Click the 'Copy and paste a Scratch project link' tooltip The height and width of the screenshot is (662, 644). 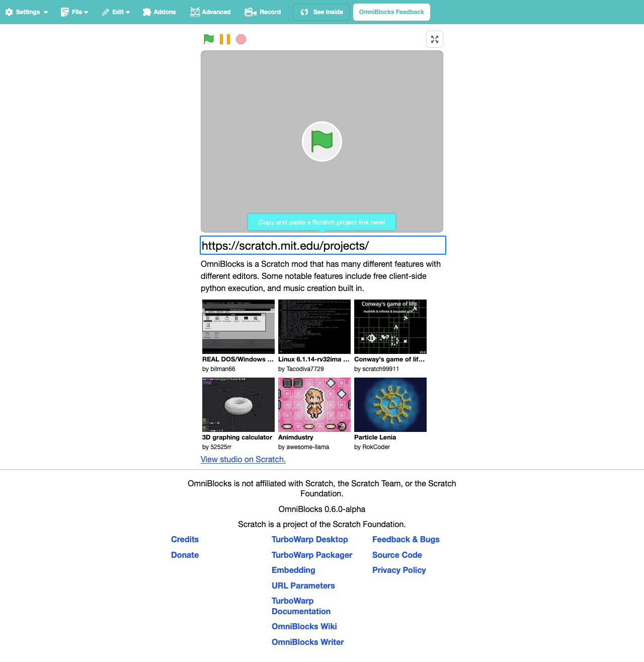point(322,222)
